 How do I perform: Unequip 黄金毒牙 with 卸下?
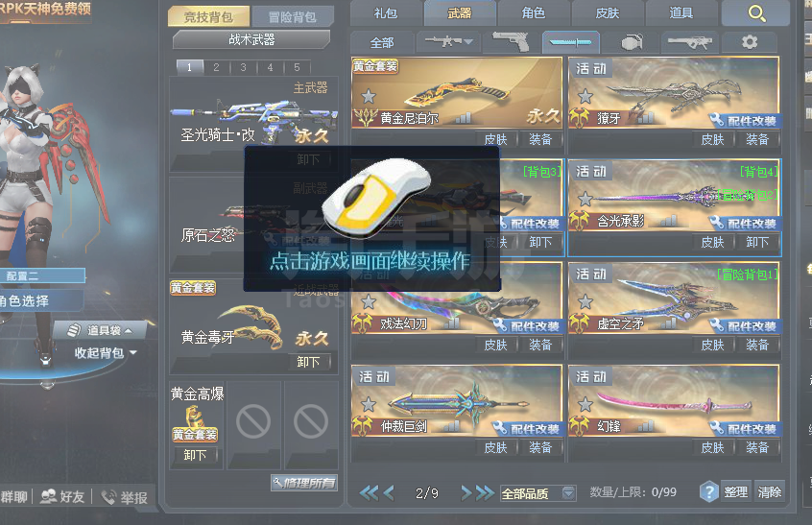[308, 362]
